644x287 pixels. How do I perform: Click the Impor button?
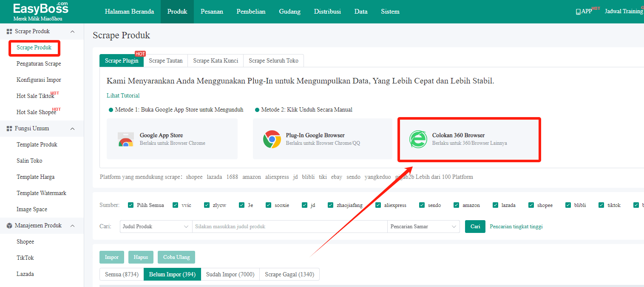pos(112,257)
